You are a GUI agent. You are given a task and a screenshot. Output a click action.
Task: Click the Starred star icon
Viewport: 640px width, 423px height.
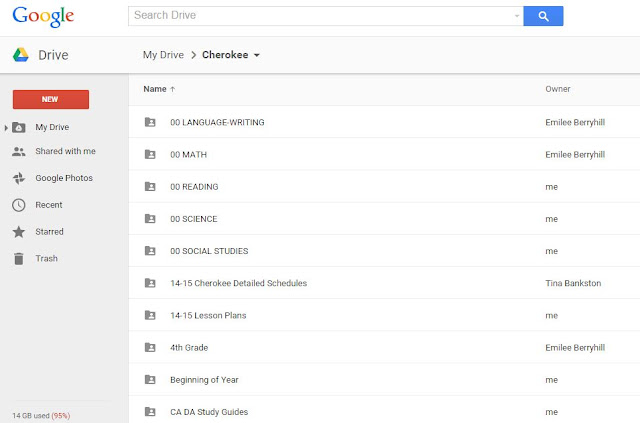tap(18, 232)
